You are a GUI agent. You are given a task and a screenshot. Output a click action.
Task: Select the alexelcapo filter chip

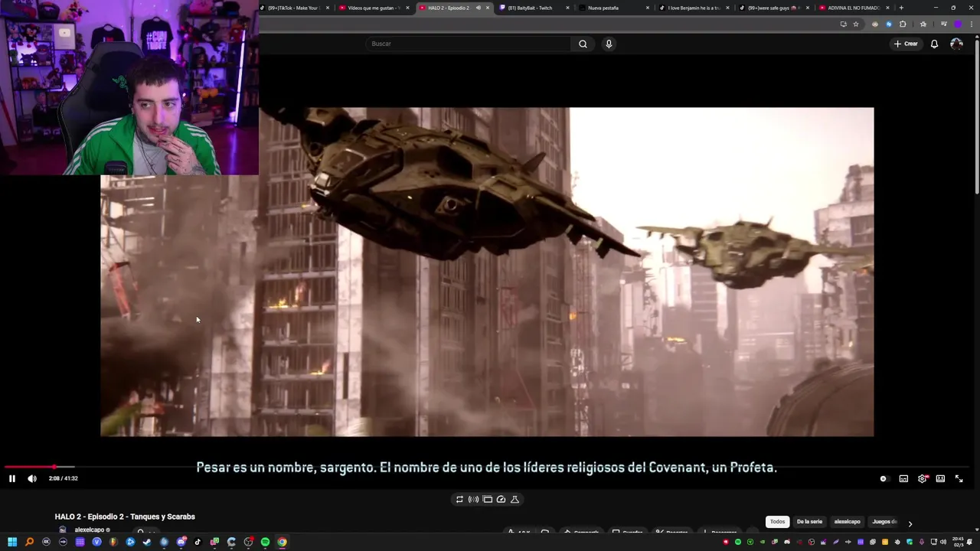847,522
